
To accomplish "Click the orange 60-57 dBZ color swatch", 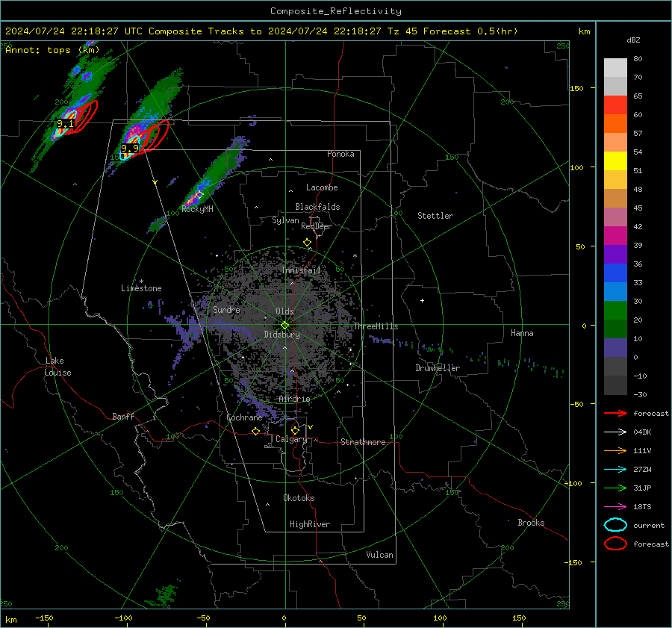I will [615, 124].
